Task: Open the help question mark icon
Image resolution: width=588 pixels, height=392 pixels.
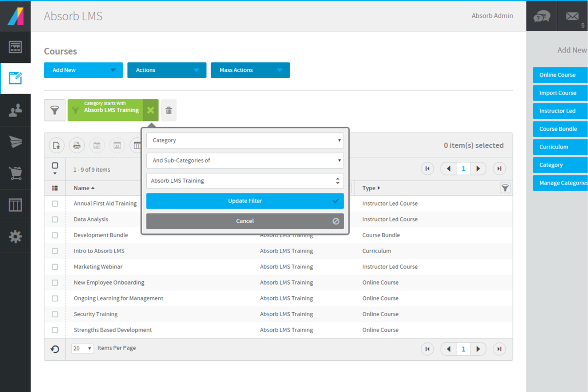Action: point(541,16)
